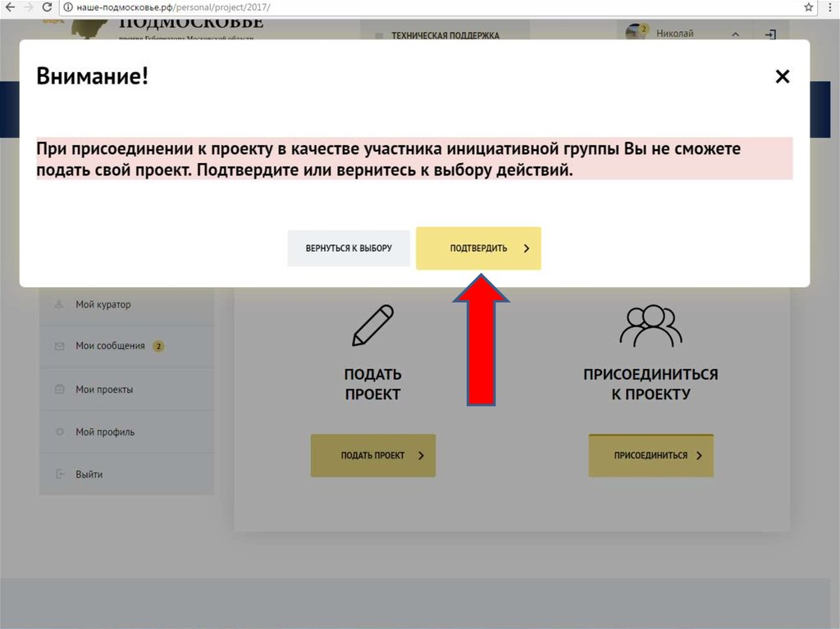Bookmark the page with the star icon
The image size is (840, 629).
(x=809, y=7)
